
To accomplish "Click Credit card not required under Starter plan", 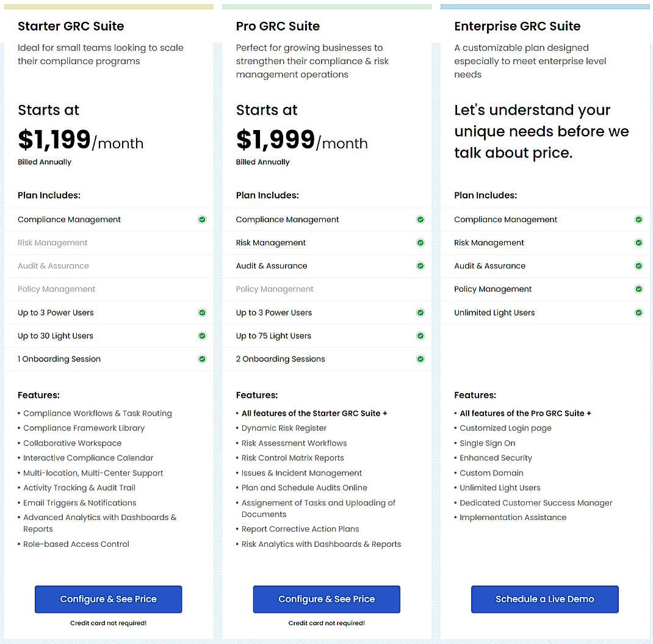I will click(108, 623).
